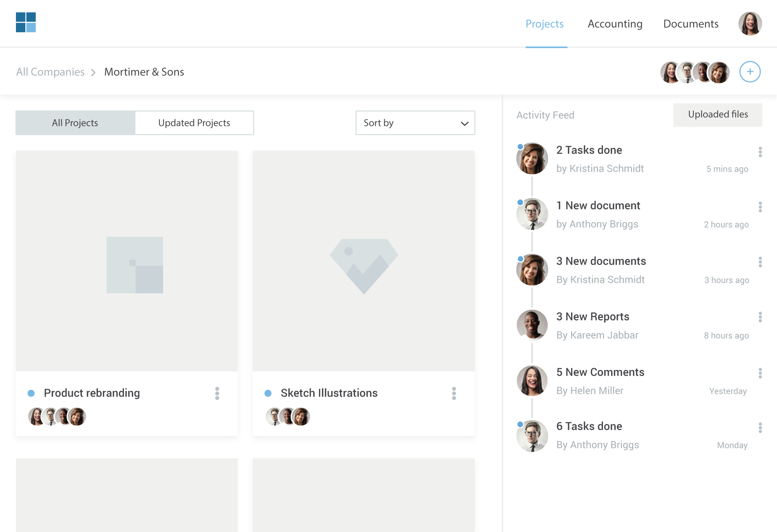
Task: Switch to Updated Projects filter
Action: (194, 123)
